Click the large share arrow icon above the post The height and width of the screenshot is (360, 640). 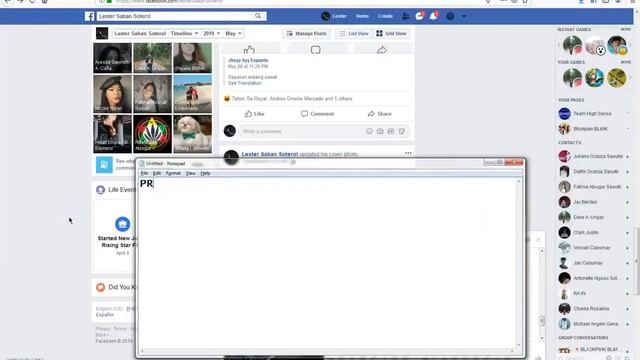pos(381,50)
